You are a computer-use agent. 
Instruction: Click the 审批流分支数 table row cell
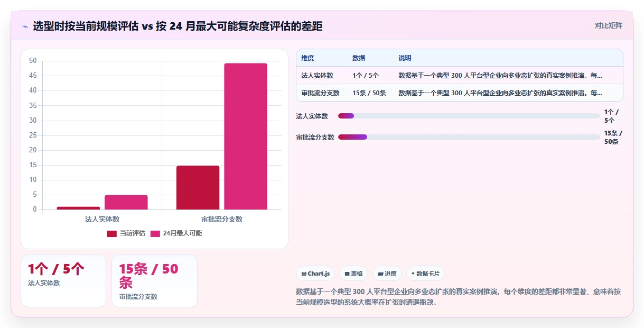pyautogui.click(x=320, y=93)
